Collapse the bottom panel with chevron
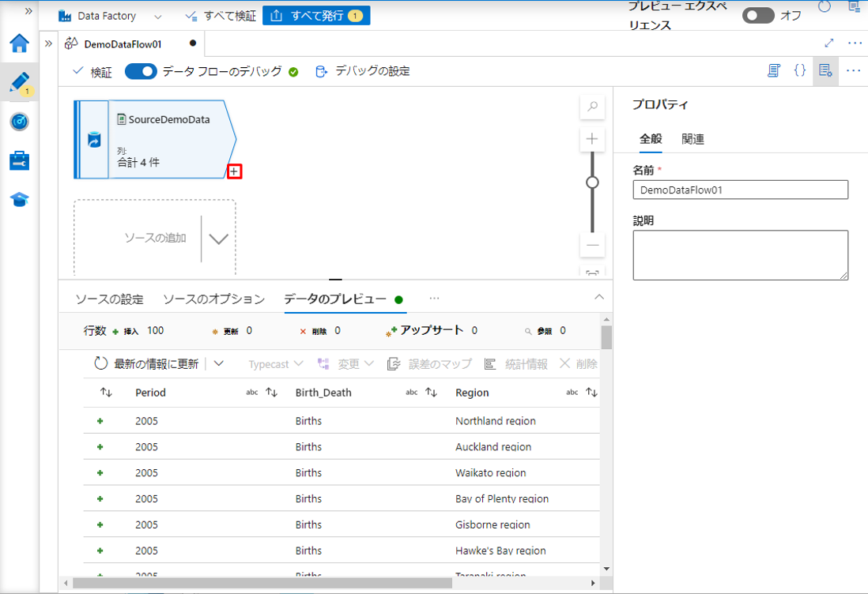The height and width of the screenshot is (594, 868). pos(598,297)
